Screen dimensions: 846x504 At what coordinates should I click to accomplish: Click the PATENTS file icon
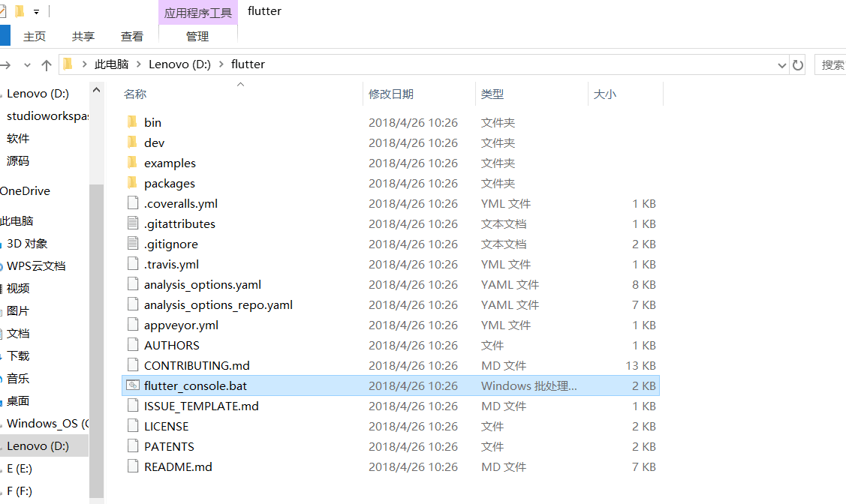click(x=133, y=445)
